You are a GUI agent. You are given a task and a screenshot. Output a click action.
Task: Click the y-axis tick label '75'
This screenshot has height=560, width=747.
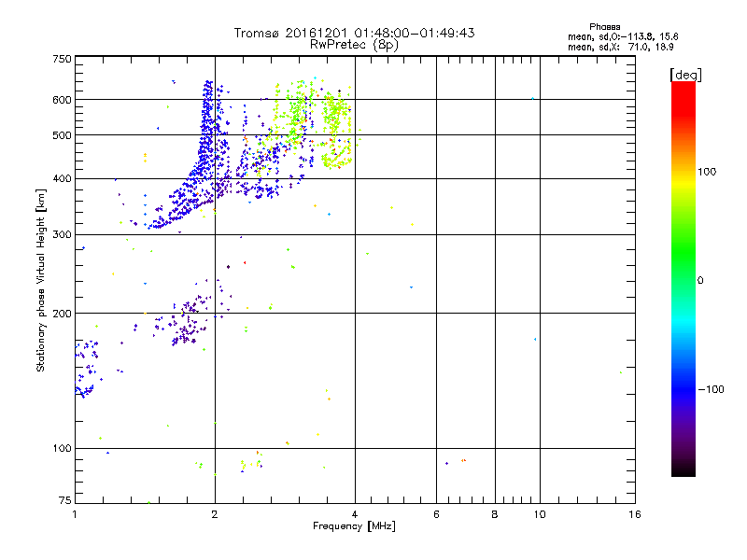point(65,500)
